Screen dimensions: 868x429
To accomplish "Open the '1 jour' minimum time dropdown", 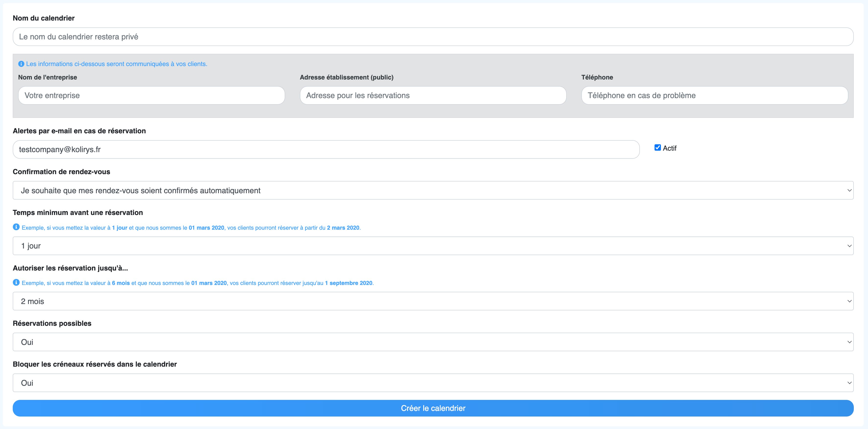I will click(x=433, y=246).
